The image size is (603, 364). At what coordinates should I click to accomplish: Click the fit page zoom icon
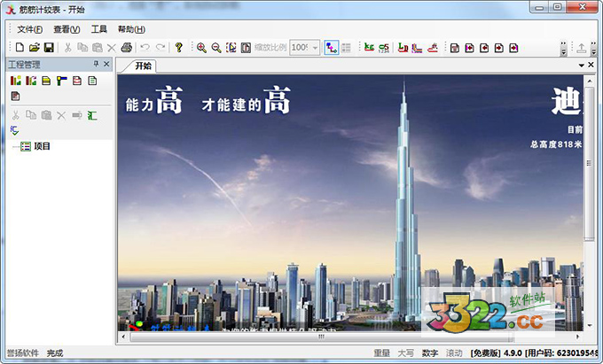(246, 48)
